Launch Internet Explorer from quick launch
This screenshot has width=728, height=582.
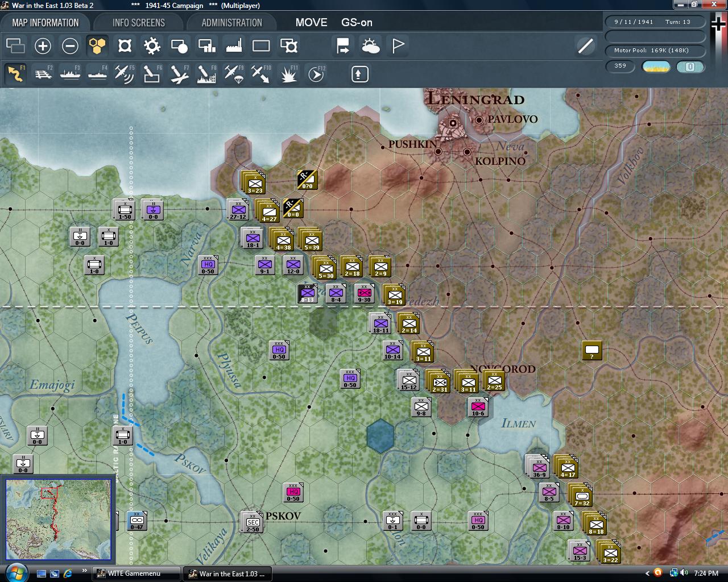coord(68,573)
